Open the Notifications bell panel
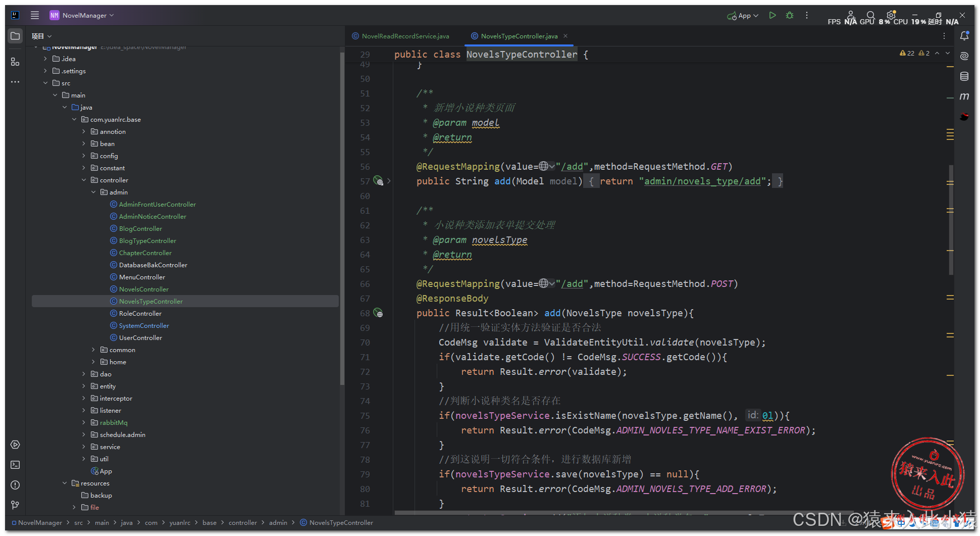 coord(964,36)
